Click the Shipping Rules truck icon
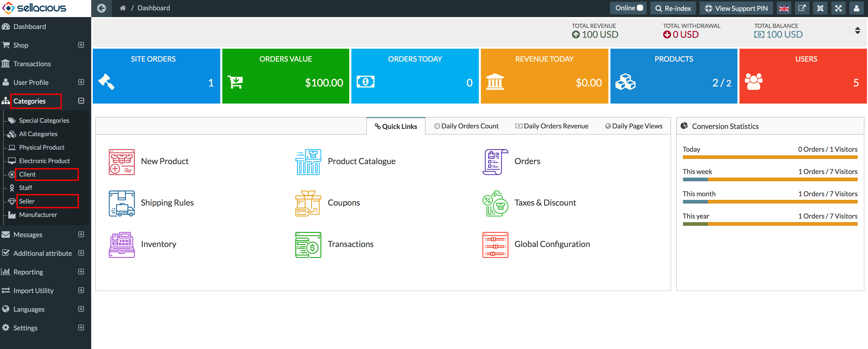Screen dimensions: 868x349 [x=122, y=203]
